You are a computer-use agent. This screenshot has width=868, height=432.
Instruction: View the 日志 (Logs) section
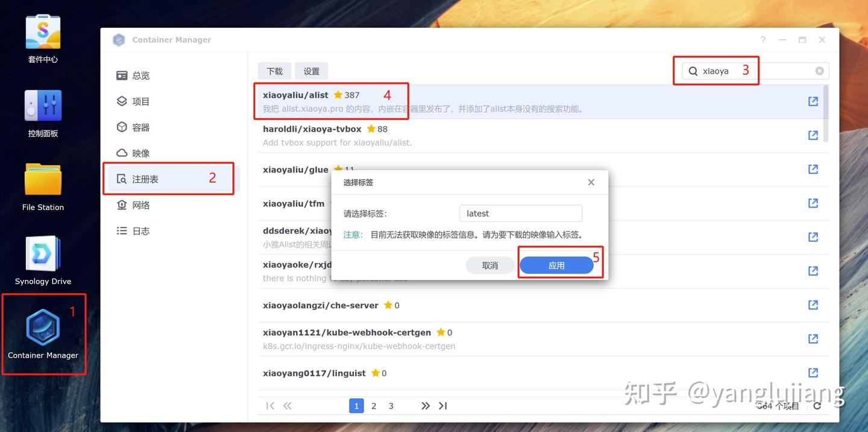tap(140, 230)
